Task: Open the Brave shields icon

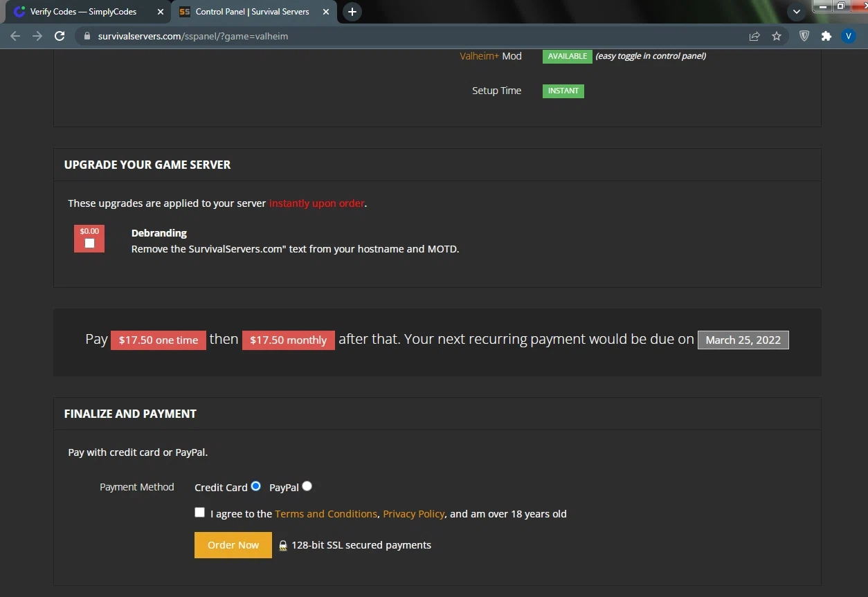Action: pos(804,36)
